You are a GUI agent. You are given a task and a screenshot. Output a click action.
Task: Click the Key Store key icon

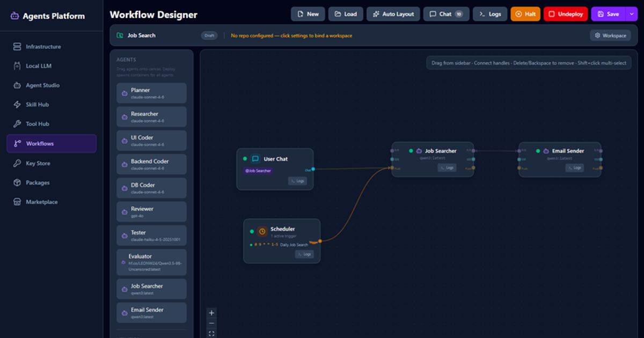coord(17,163)
